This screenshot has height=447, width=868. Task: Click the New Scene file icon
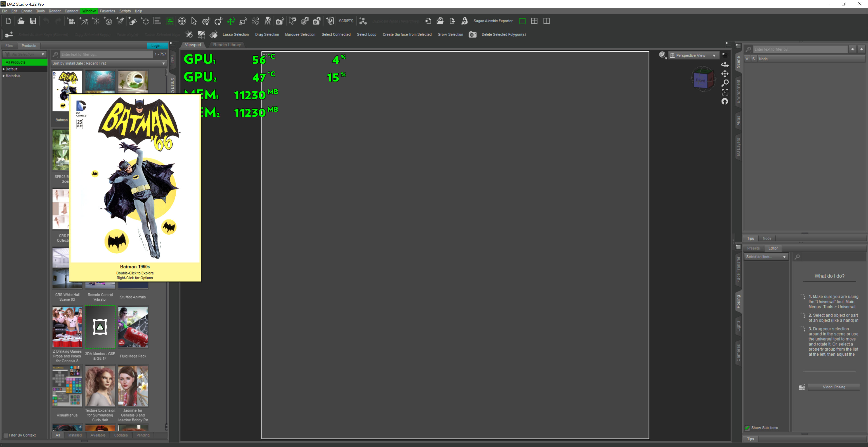tap(8, 21)
